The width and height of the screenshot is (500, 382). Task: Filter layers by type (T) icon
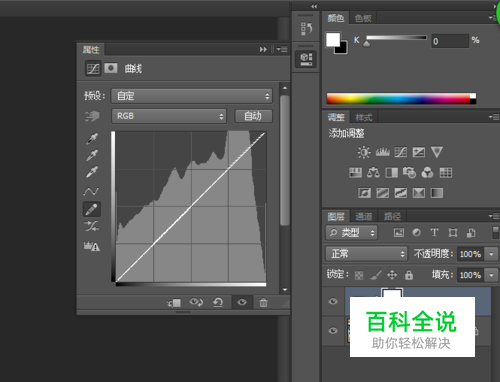click(434, 232)
